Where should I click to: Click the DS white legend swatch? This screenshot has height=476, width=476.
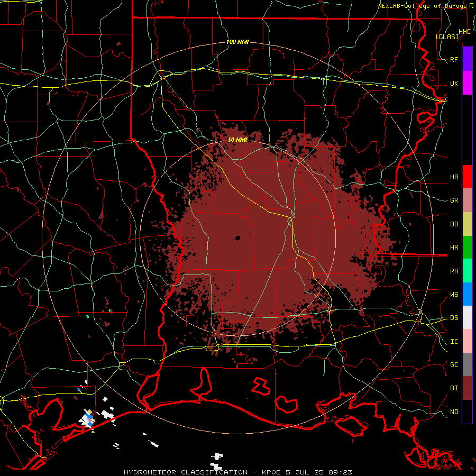click(x=467, y=317)
